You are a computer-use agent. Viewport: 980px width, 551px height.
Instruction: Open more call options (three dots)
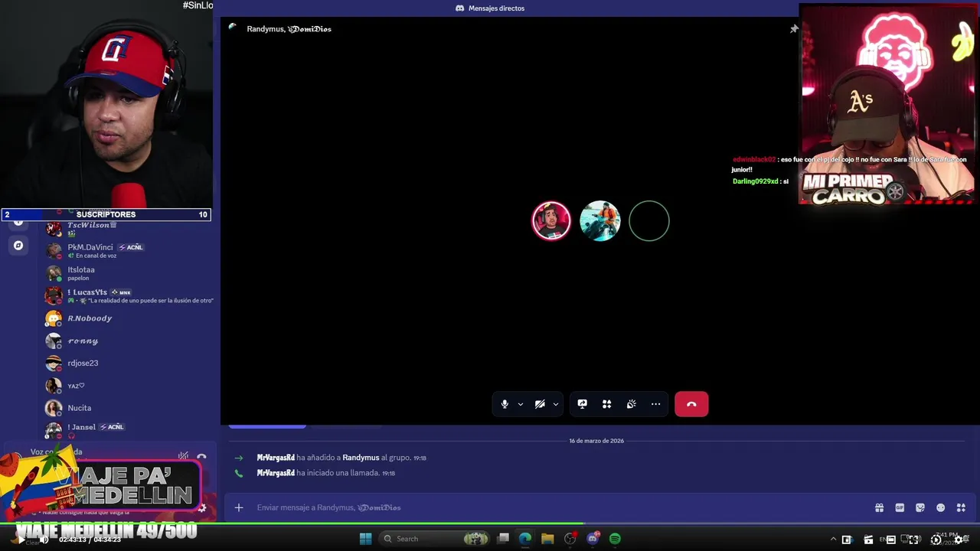(656, 404)
